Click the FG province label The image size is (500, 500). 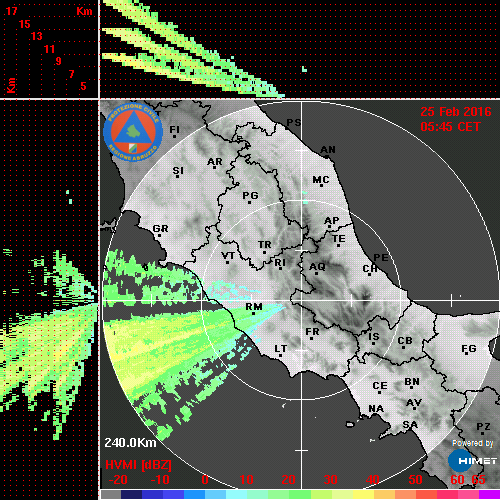469,349
